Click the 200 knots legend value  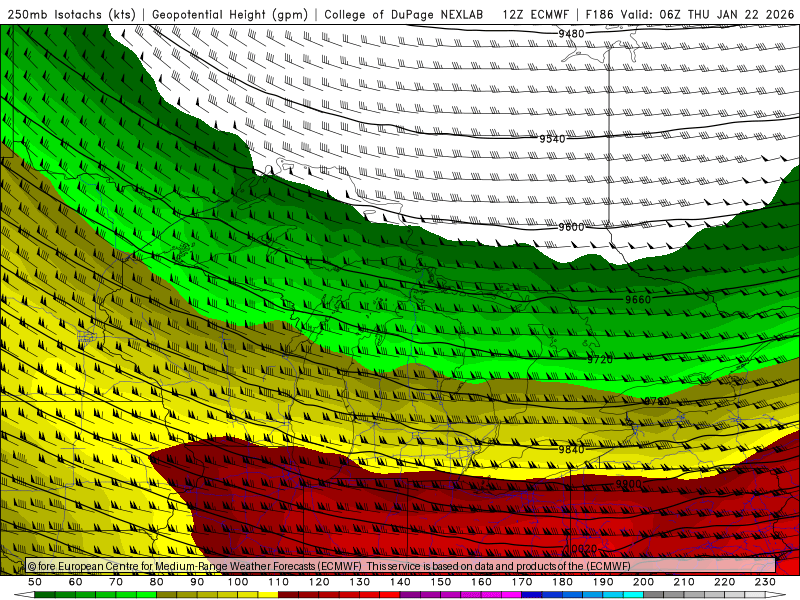pyautogui.click(x=643, y=582)
